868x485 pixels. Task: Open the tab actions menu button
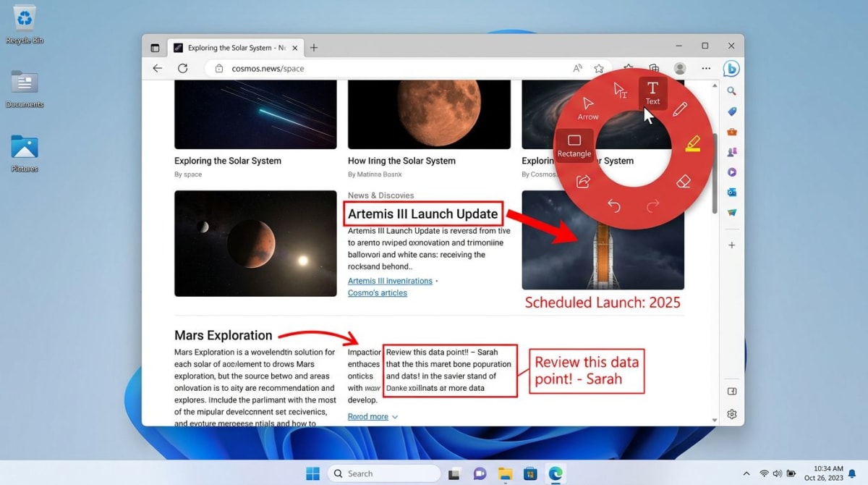coord(155,48)
